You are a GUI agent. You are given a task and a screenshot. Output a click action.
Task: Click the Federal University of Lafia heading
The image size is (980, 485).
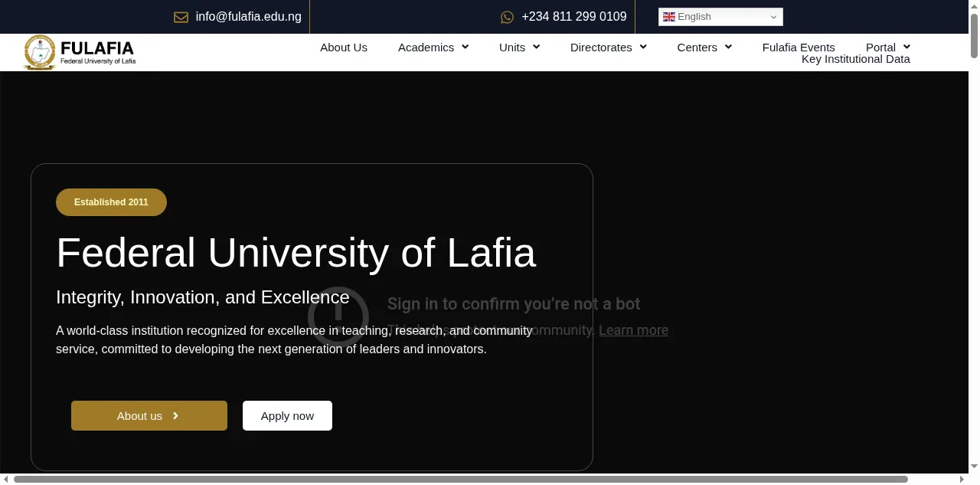point(296,252)
